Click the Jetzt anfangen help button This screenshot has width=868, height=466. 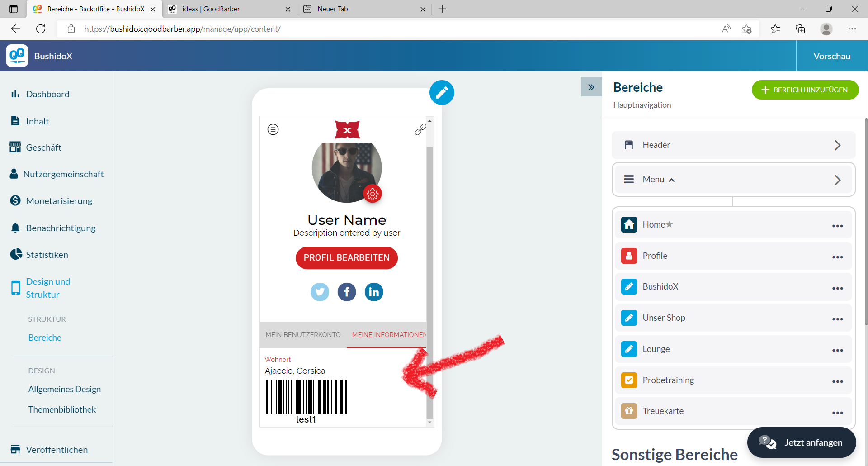802,442
